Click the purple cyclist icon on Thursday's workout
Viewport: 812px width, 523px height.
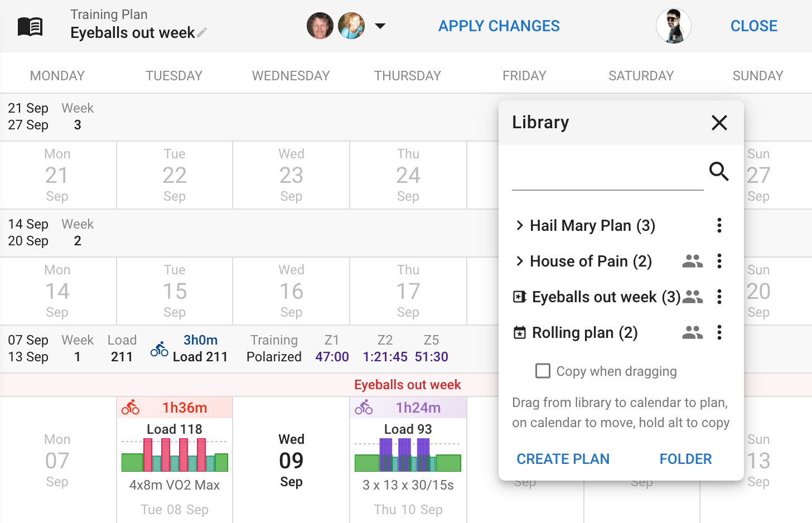click(364, 406)
